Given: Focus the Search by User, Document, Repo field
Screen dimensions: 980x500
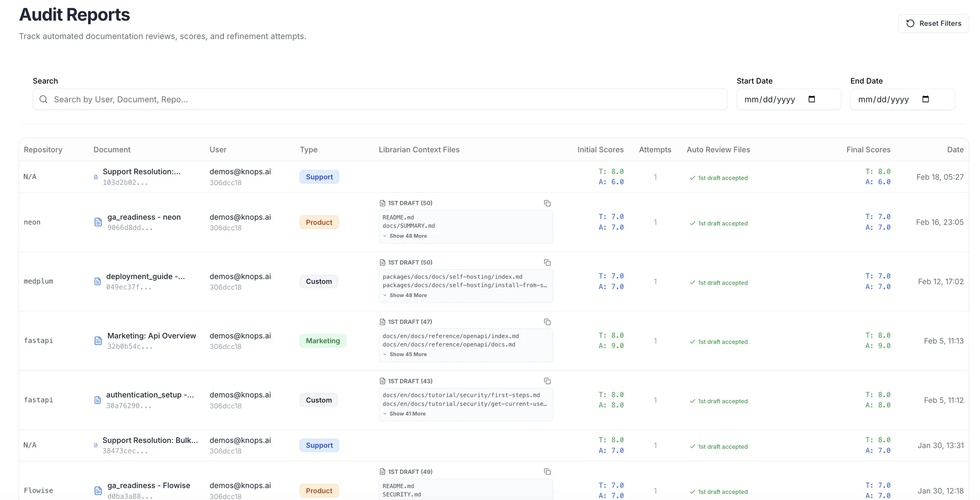Looking at the screenshot, I should (x=380, y=100).
